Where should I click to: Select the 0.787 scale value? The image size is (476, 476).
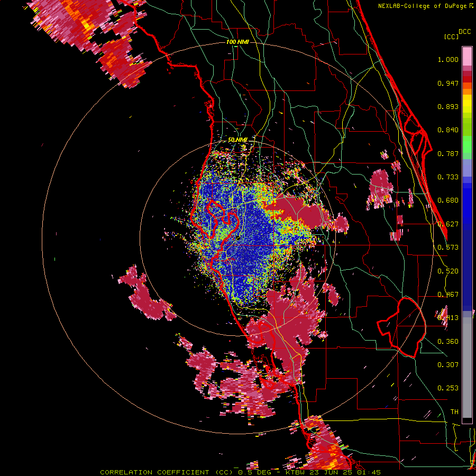point(448,153)
